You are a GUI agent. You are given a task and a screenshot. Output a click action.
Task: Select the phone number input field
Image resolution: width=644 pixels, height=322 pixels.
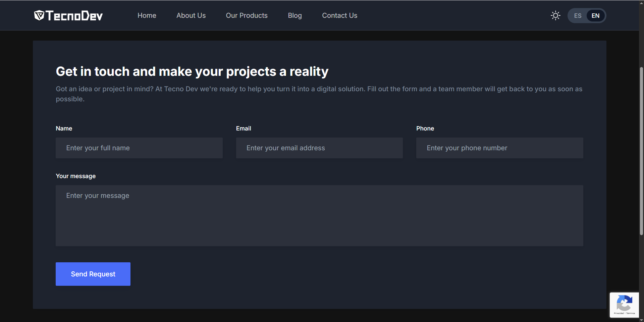tap(499, 148)
